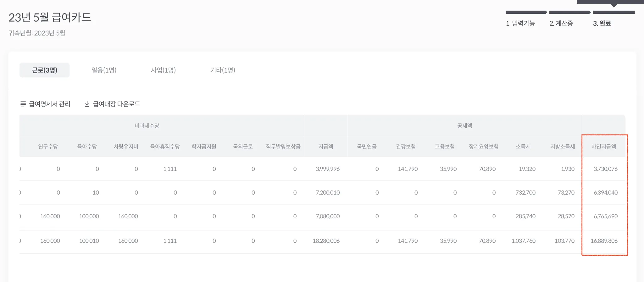
Task: Click the 1,930 지방소득세 cell
Action: (568, 169)
